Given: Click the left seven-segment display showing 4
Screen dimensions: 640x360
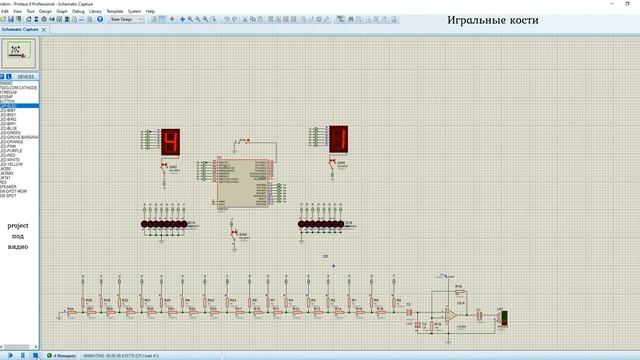Looking at the screenshot, I should pos(170,142).
